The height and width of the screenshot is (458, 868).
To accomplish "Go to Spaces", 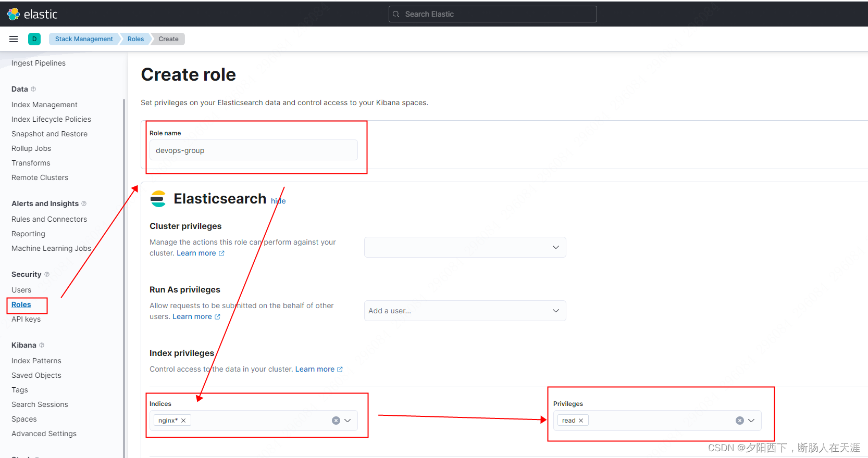I will click(24, 419).
